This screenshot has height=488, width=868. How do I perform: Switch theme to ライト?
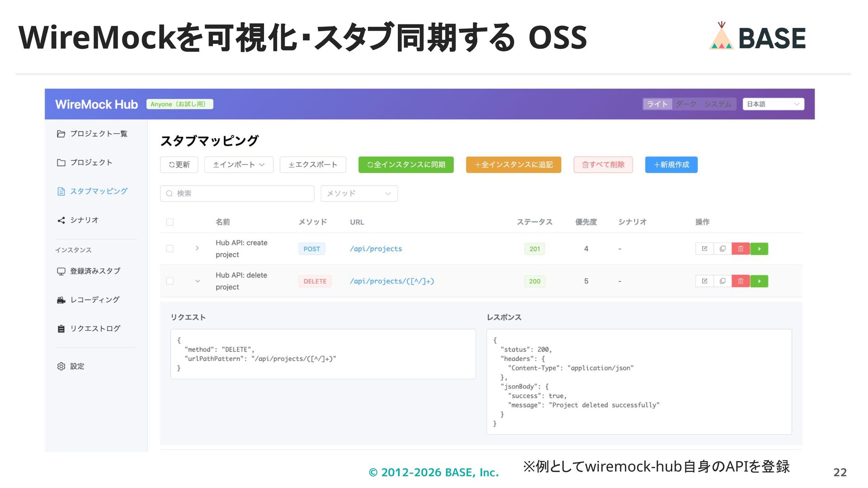(657, 104)
